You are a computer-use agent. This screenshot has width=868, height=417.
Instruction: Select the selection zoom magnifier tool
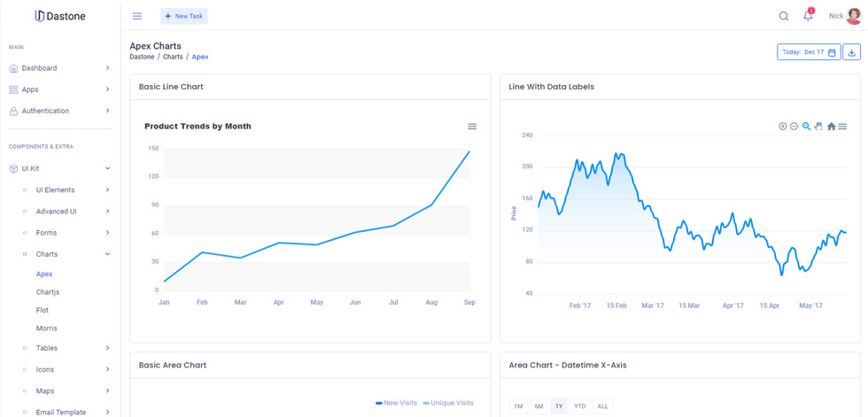pos(807,126)
